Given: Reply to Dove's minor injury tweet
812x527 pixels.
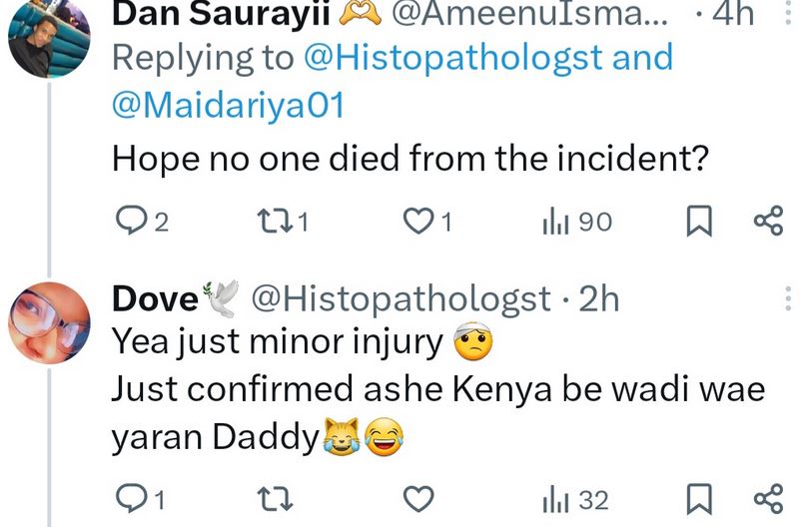Looking at the screenshot, I should [x=131, y=497].
